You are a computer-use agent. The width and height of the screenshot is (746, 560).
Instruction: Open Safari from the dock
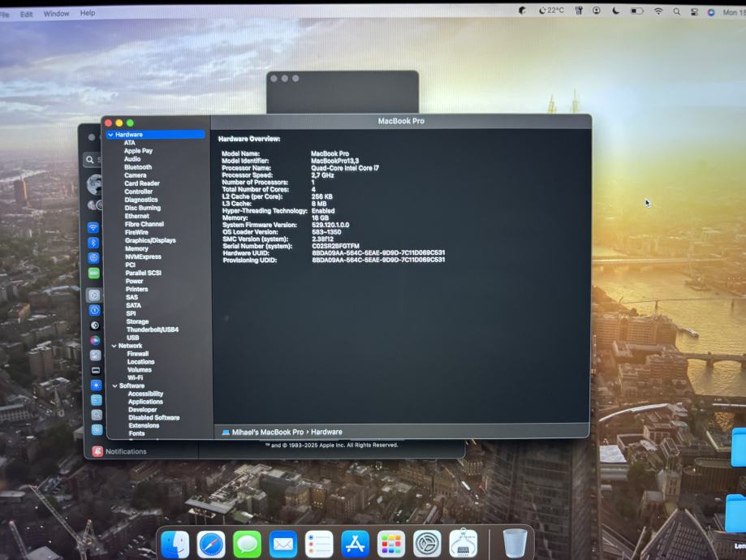tap(212, 543)
